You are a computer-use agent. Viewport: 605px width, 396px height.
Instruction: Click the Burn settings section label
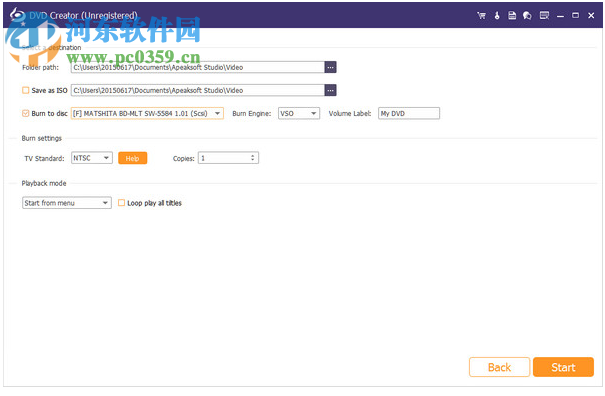pos(42,138)
